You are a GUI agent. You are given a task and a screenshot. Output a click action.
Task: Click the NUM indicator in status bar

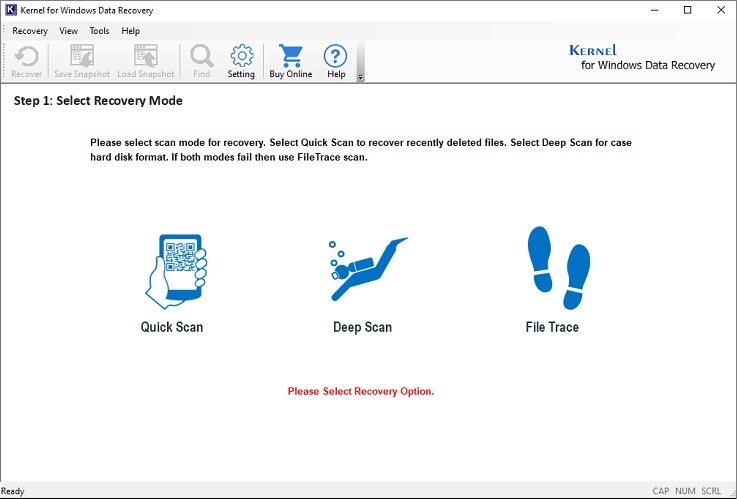685,491
